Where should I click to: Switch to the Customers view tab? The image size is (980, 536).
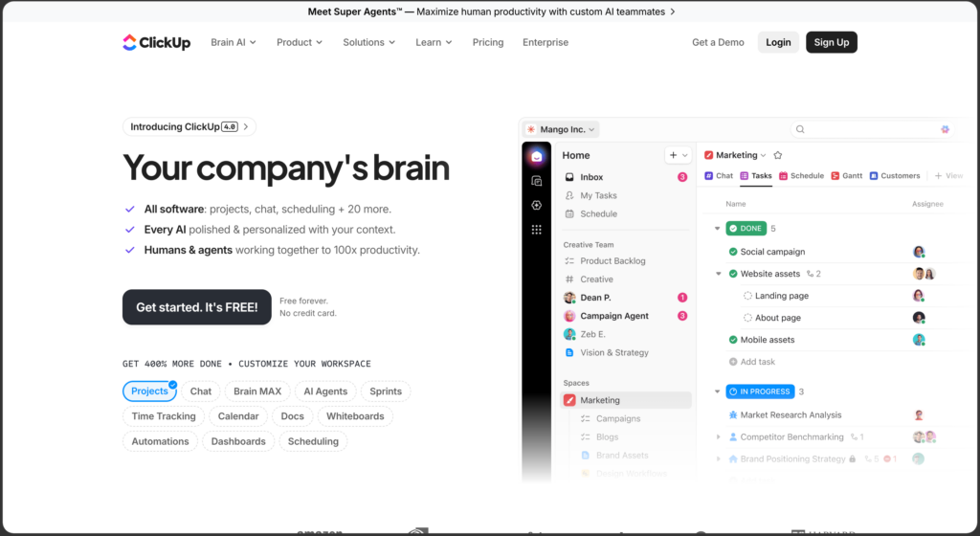point(895,176)
